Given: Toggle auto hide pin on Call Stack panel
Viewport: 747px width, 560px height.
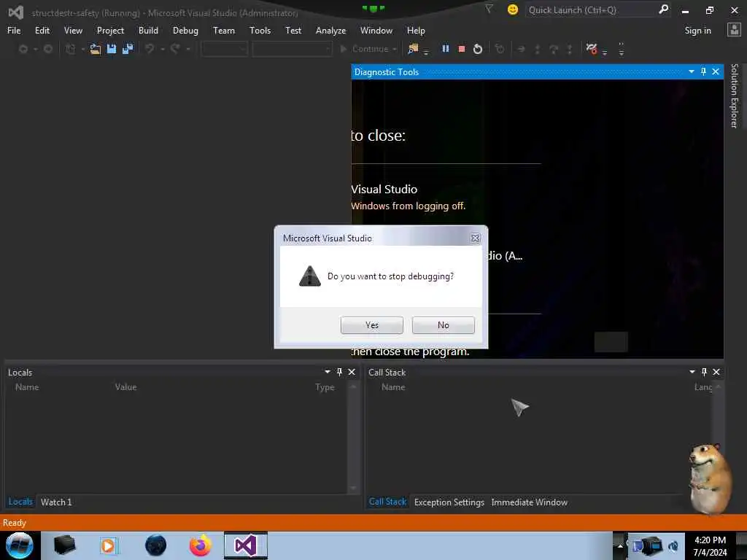Looking at the screenshot, I should click(704, 372).
